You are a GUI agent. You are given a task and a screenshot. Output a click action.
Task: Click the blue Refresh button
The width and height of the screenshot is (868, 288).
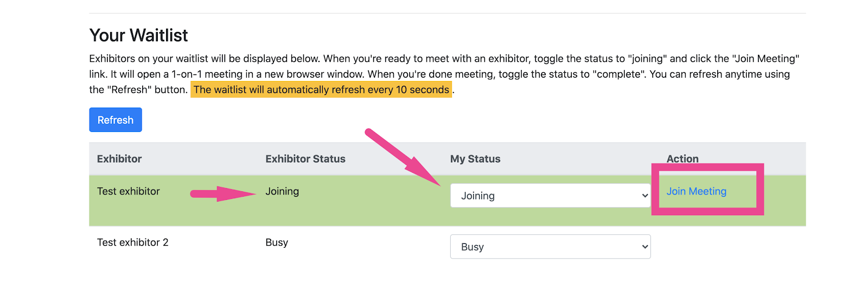(x=116, y=120)
